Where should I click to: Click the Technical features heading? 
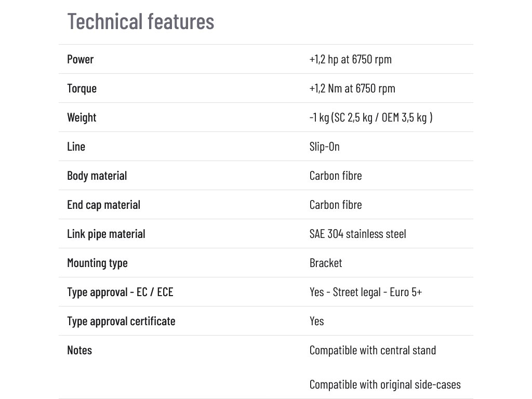pyautogui.click(x=141, y=22)
